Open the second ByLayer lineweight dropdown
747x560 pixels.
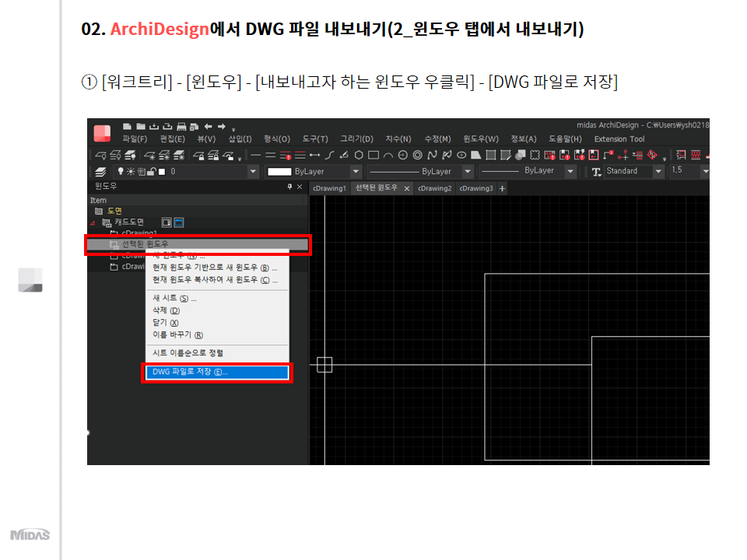pos(570,171)
